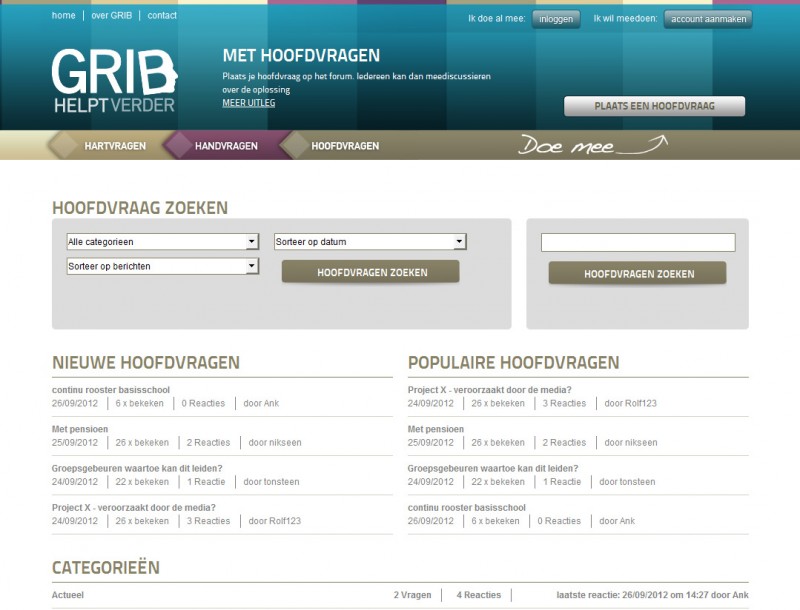Image resolution: width=800 pixels, height=610 pixels.
Task: Go to the Hartvragen tab
Action: tap(115, 146)
